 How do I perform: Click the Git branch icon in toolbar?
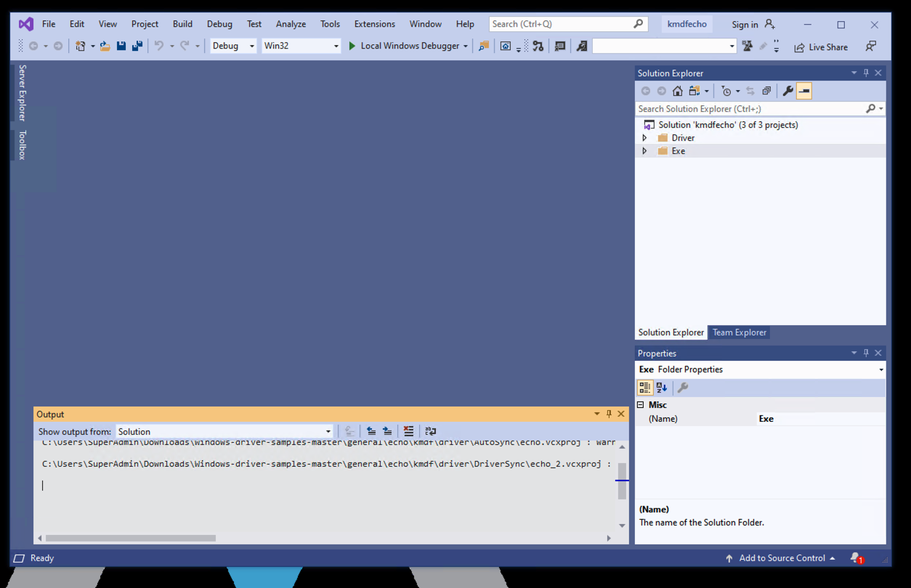538,46
